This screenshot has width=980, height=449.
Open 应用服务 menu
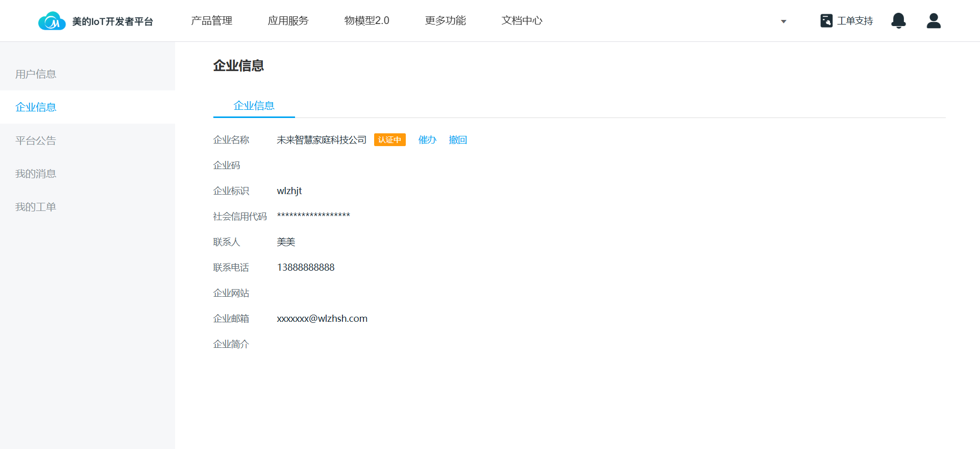288,21
